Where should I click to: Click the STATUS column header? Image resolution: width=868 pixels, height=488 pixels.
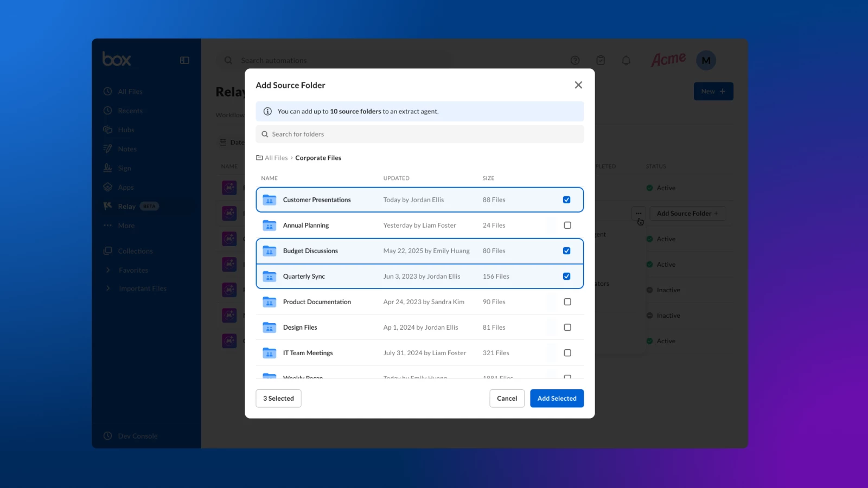(x=656, y=166)
